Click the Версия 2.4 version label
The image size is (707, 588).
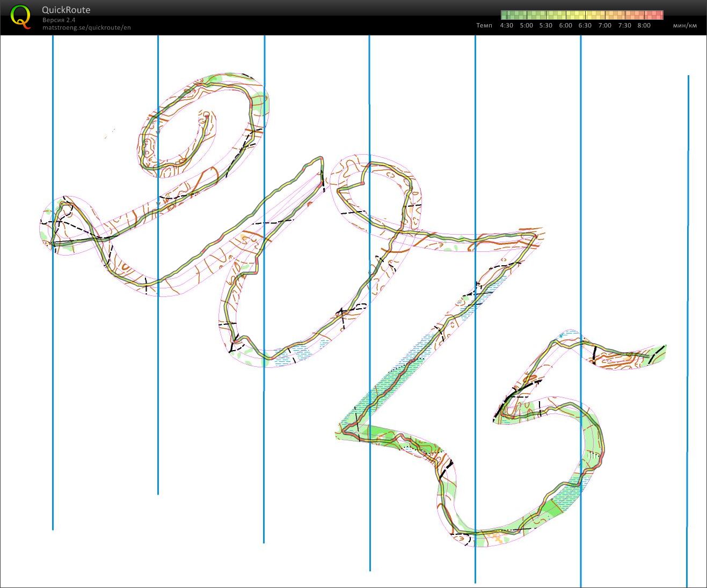pos(59,20)
